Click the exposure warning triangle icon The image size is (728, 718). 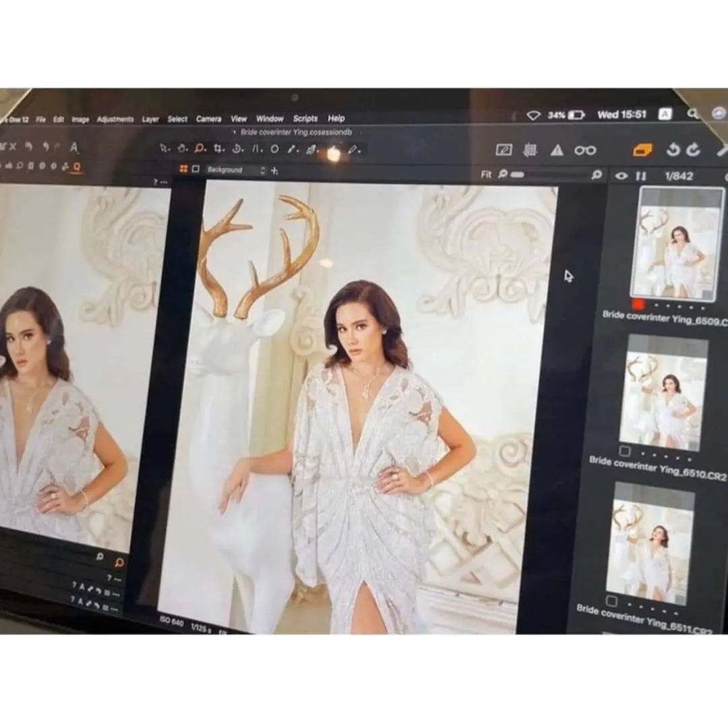tap(557, 150)
